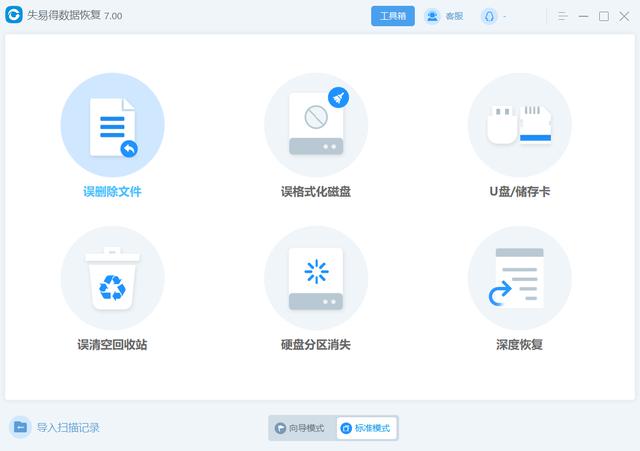The image size is (640, 451).
Task: Click the app logo in title bar
Action: pos(15,16)
